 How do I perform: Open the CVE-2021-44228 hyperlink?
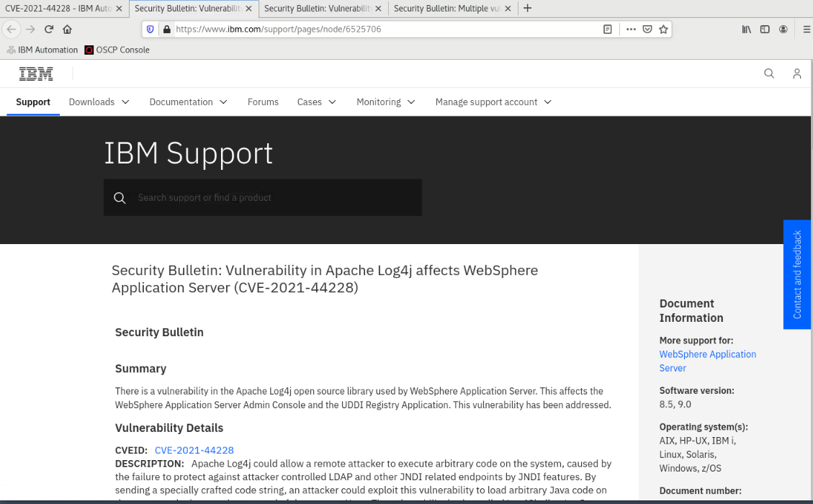[x=194, y=450]
